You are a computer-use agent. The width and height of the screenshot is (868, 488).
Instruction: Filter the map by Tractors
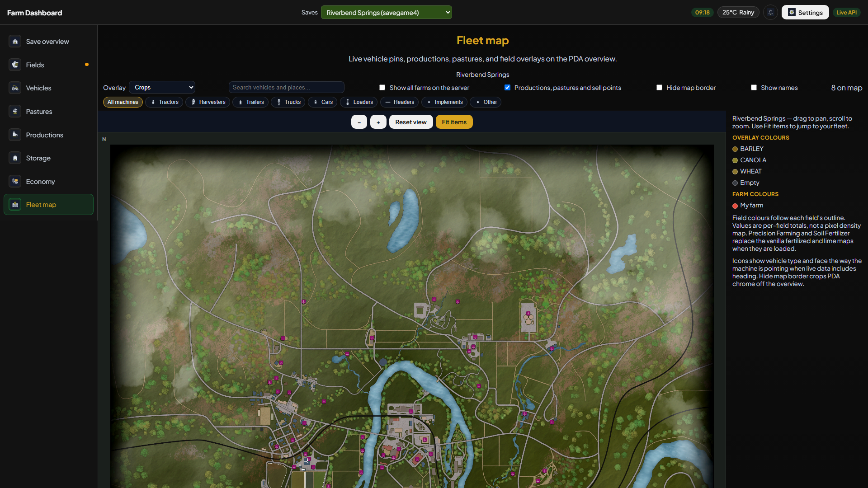[x=164, y=102]
